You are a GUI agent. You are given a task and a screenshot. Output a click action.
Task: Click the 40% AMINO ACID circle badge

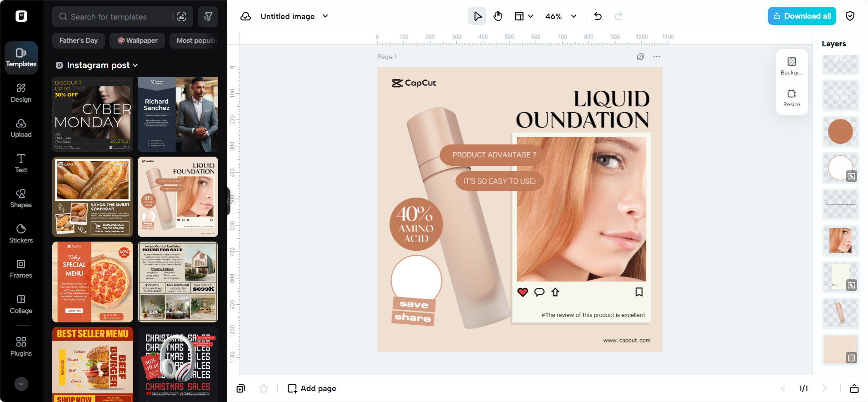416,224
